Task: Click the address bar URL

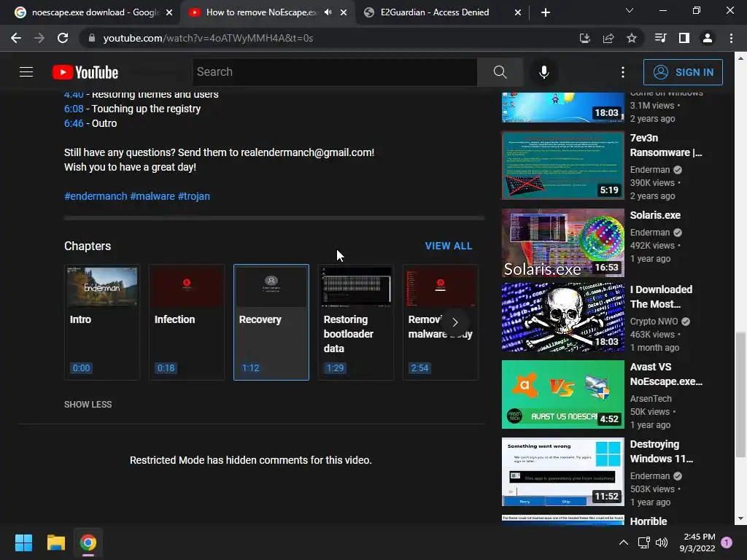Action: pyautogui.click(x=208, y=38)
